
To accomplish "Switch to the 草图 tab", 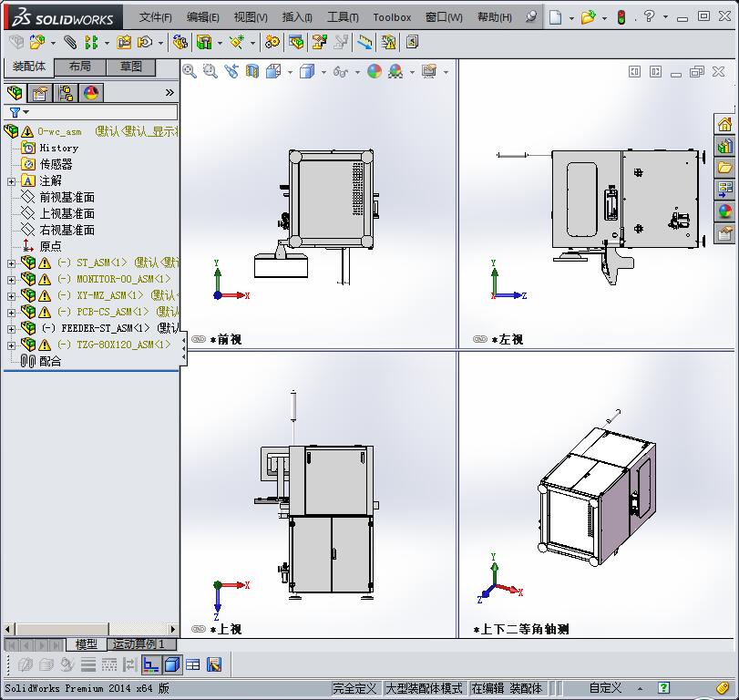I will [130, 67].
